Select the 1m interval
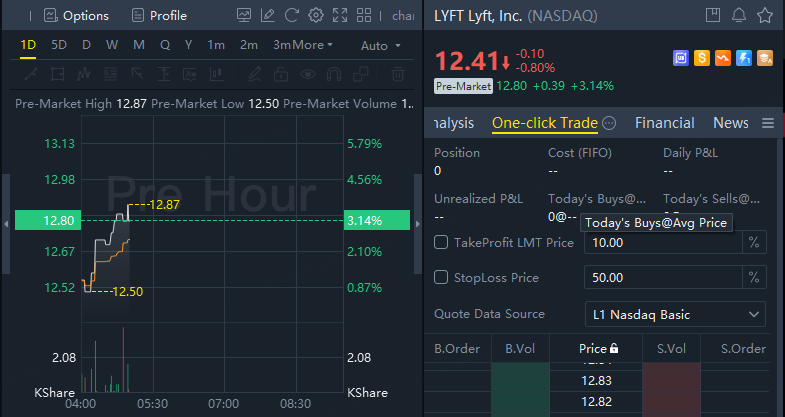Screen dimensions: 785x417 coord(216,45)
